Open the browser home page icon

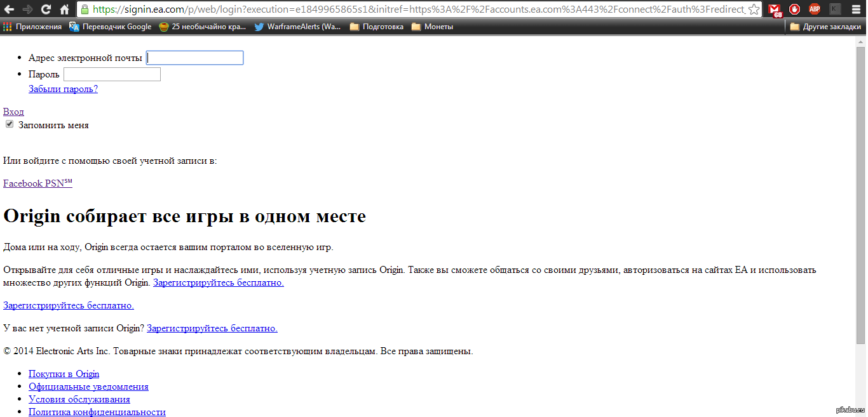[x=64, y=10]
